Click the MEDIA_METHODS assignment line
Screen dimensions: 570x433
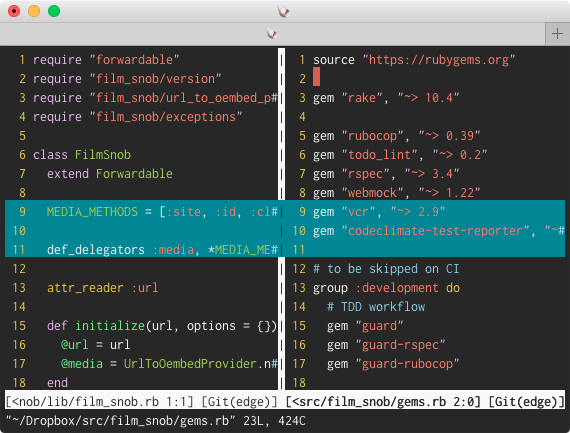click(x=162, y=212)
